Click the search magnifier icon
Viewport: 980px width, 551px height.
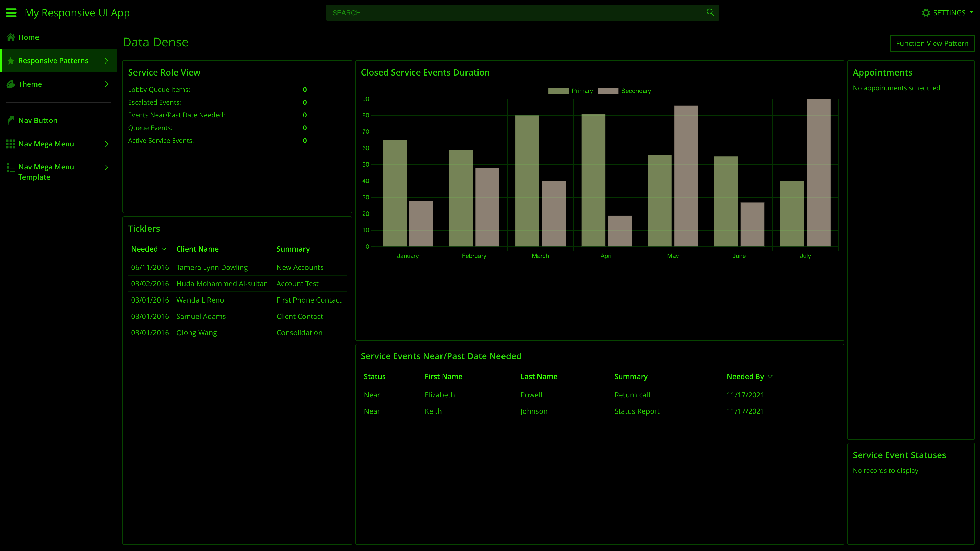pos(710,12)
